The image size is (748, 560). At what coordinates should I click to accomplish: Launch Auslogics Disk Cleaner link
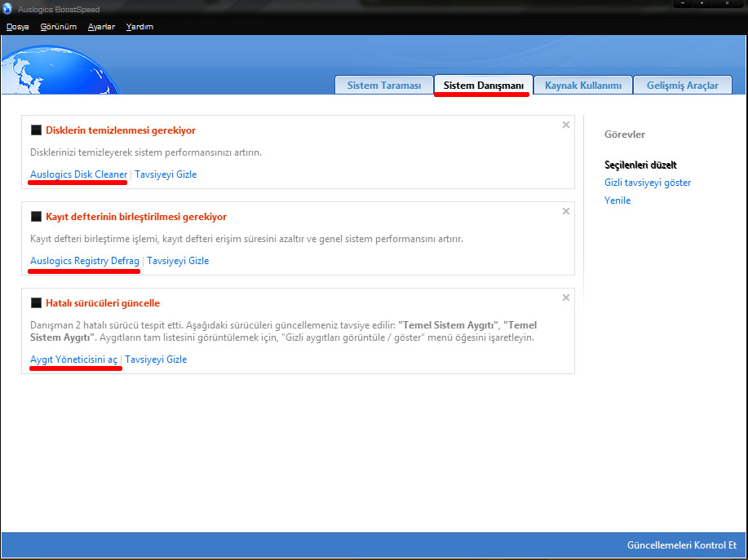78,174
